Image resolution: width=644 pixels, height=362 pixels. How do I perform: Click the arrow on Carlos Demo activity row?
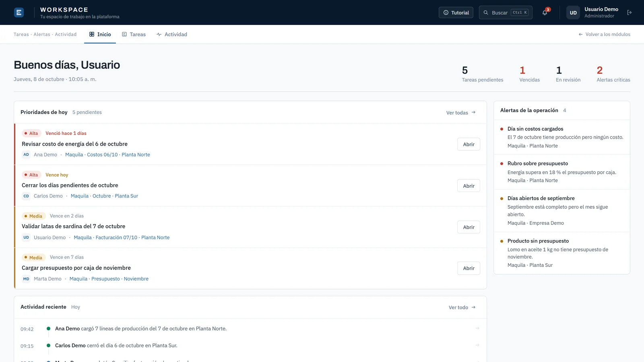477,346
